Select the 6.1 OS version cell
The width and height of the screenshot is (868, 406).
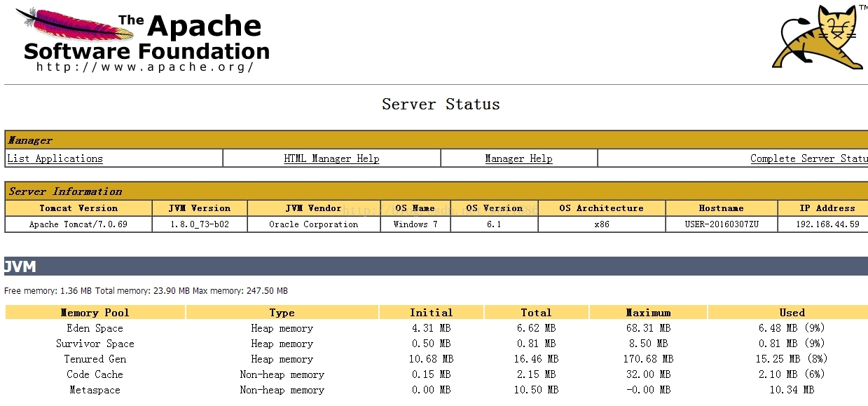(x=494, y=224)
